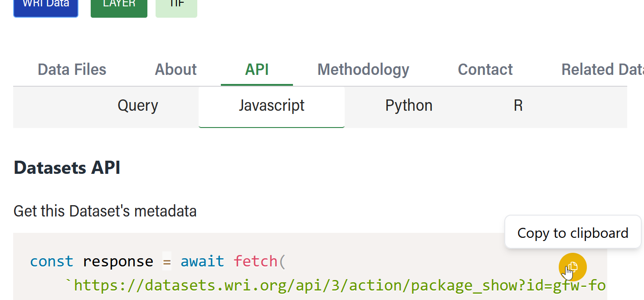
Task: Show the R code examples
Action: pos(518,106)
